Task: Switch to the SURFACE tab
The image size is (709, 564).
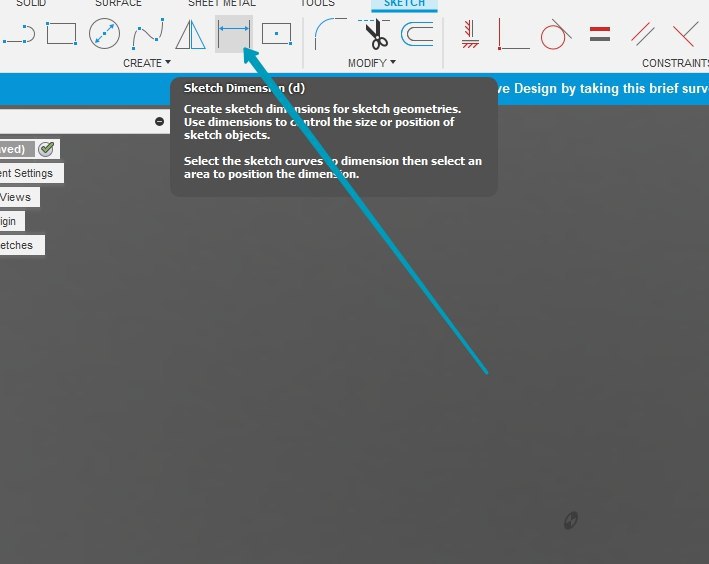Action: pyautogui.click(x=118, y=3)
